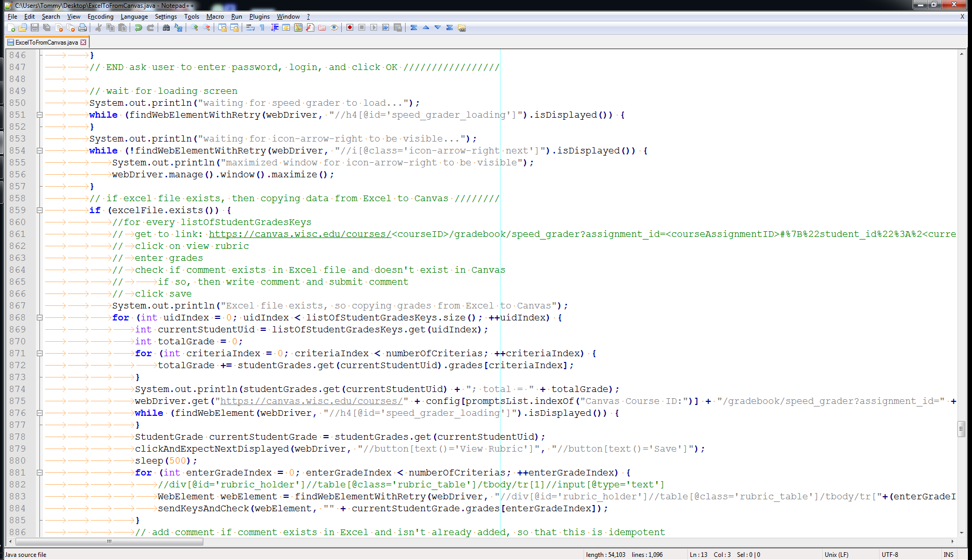
Task: Save all open documents
Action: 46,27
